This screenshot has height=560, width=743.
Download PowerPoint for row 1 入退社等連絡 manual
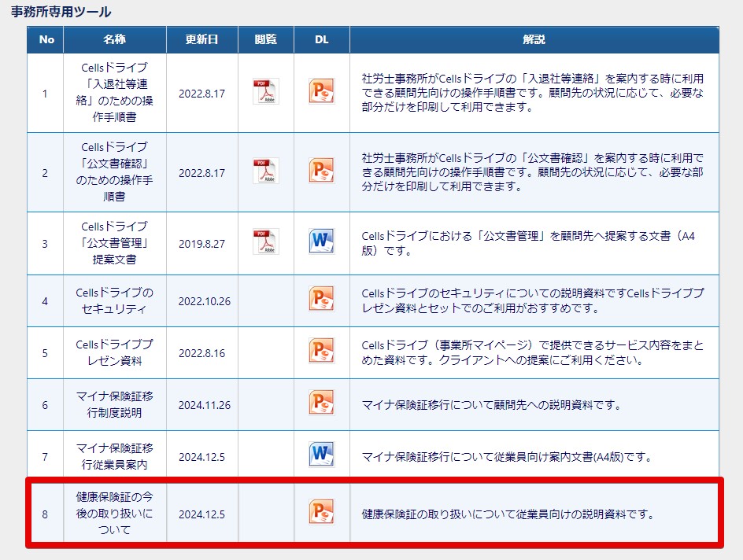coord(322,91)
